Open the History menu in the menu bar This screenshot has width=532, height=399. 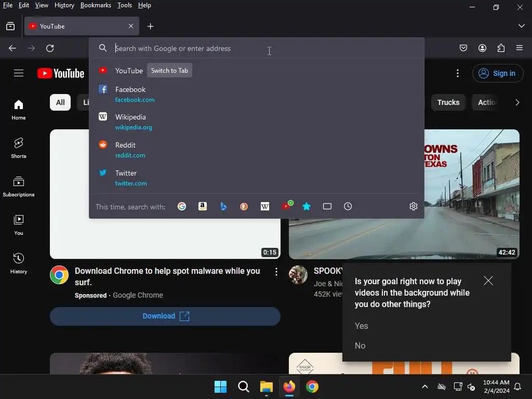click(x=64, y=5)
